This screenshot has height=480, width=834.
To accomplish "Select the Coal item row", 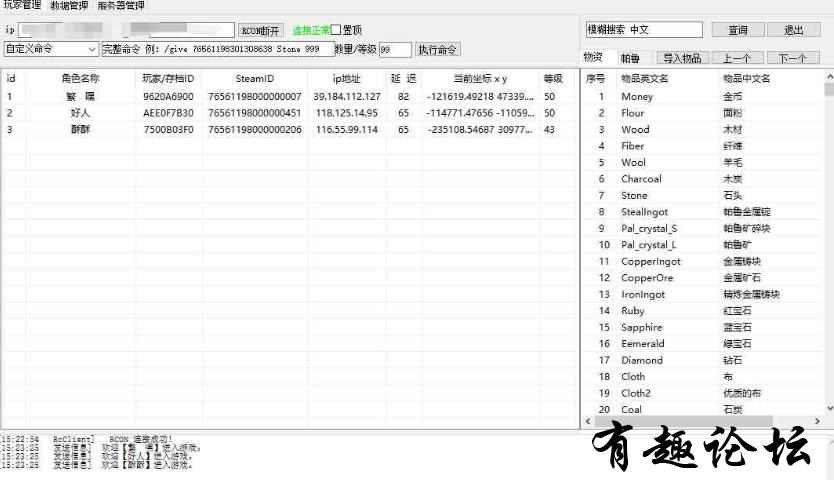I will (x=702, y=409).
